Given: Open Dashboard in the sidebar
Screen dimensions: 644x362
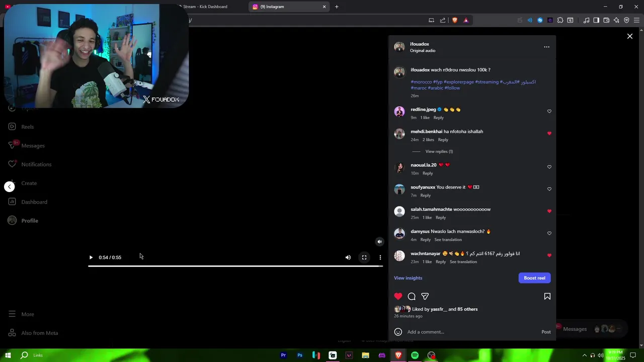Looking at the screenshot, I should [28, 202].
